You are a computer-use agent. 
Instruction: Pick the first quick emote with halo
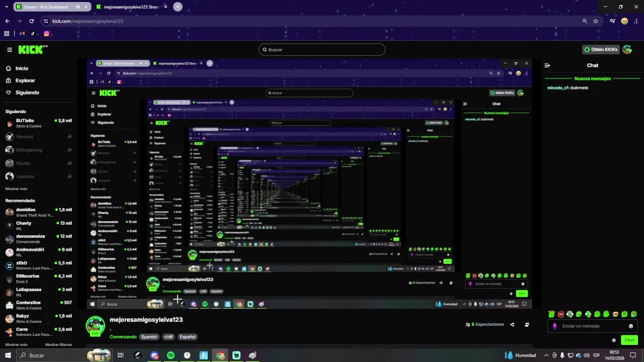(x=551, y=314)
